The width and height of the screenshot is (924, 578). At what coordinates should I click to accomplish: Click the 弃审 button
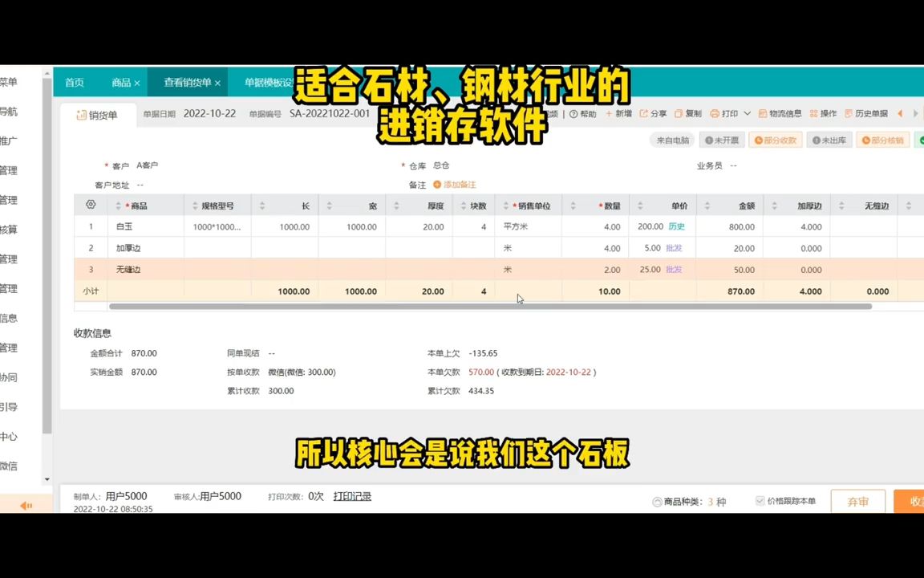(857, 501)
